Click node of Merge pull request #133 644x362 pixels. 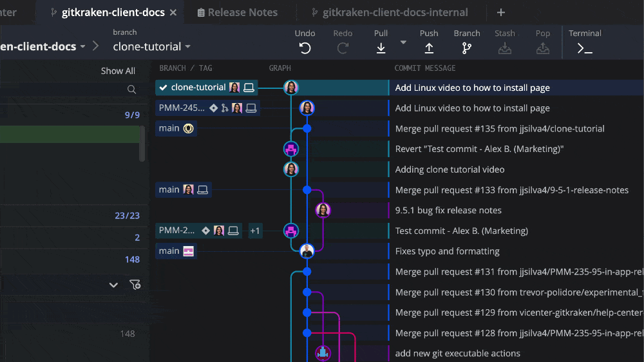click(307, 190)
